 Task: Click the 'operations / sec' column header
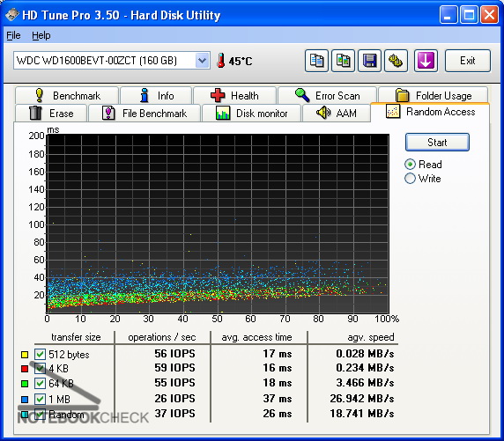[161, 337]
